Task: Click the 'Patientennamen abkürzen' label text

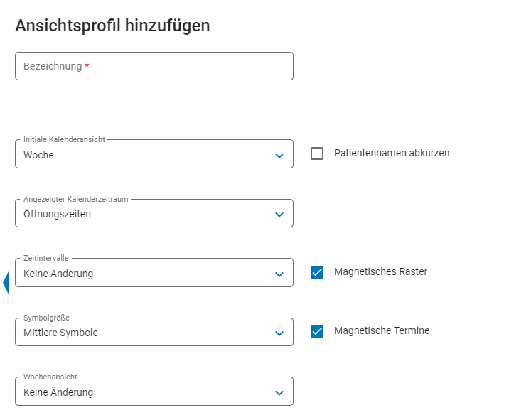Action: (391, 153)
